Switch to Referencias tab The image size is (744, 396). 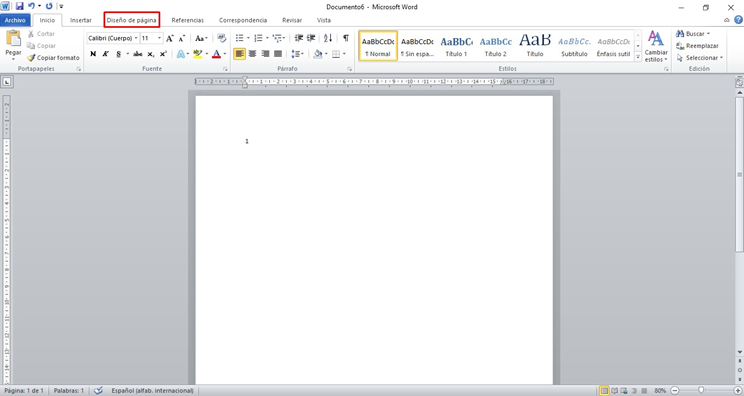[187, 20]
